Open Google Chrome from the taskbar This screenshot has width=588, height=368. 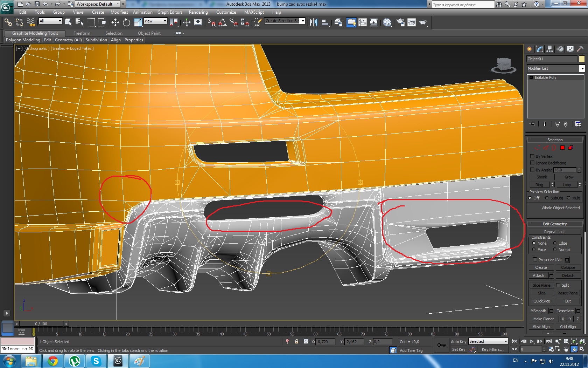[53, 361]
